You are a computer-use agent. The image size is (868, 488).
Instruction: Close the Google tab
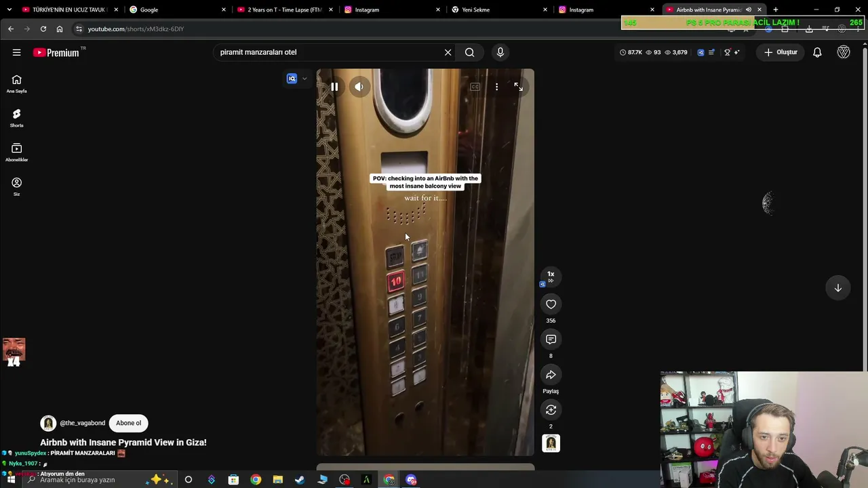point(224,9)
